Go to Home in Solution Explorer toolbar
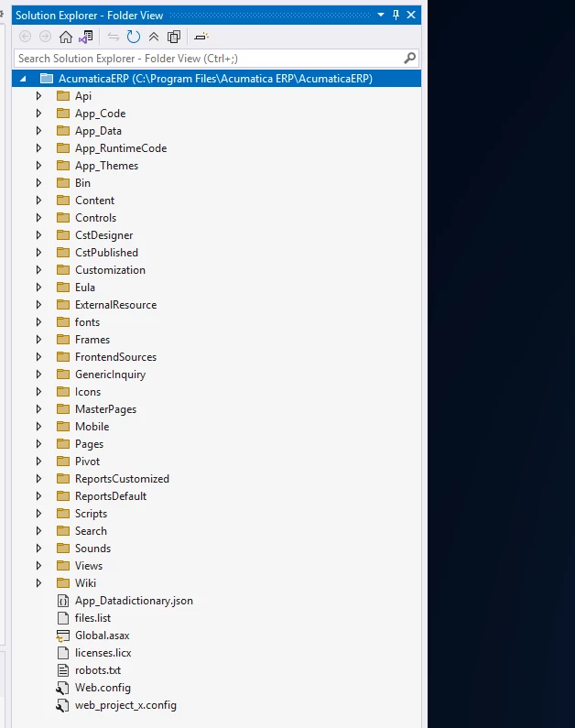Screen dimensions: 575x728 tap(65, 37)
